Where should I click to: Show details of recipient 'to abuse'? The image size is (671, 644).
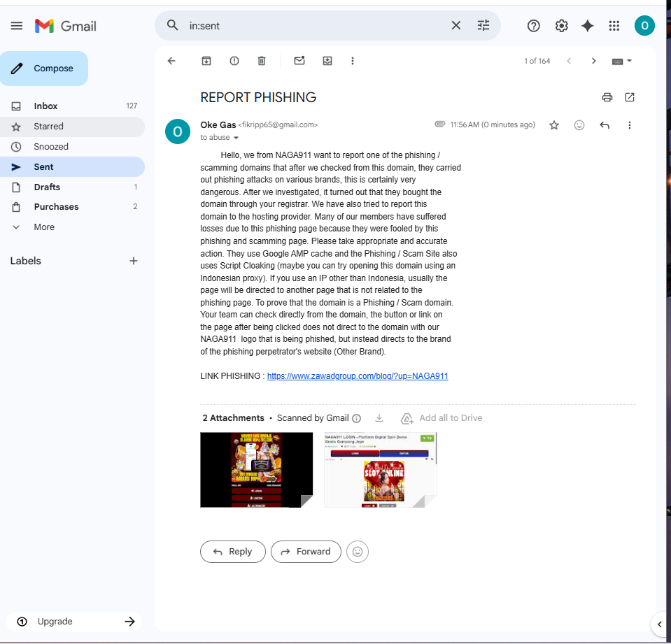[x=236, y=138]
